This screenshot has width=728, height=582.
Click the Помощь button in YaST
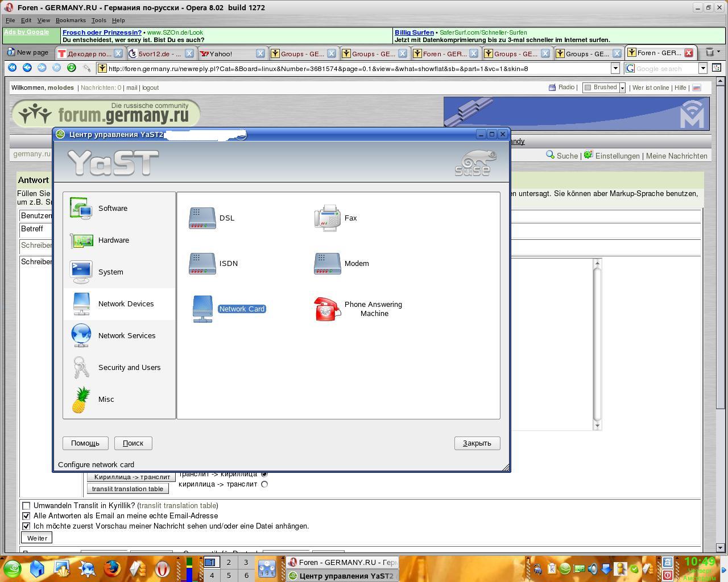click(85, 443)
